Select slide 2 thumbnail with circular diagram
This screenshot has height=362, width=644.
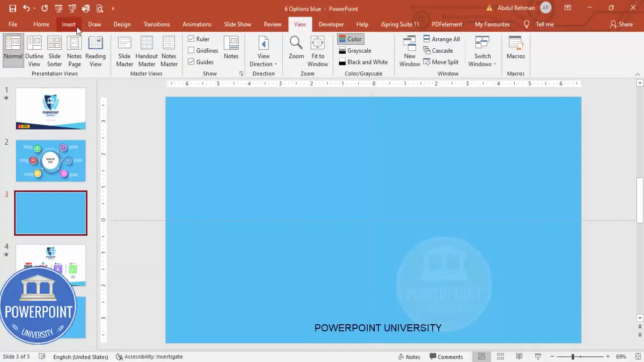point(51,161)
